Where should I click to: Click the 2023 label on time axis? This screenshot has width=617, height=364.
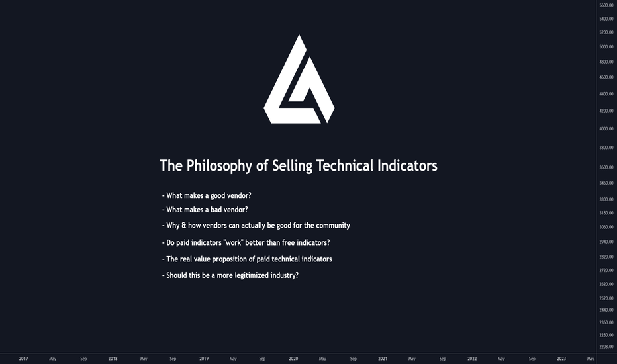(561, 359)
